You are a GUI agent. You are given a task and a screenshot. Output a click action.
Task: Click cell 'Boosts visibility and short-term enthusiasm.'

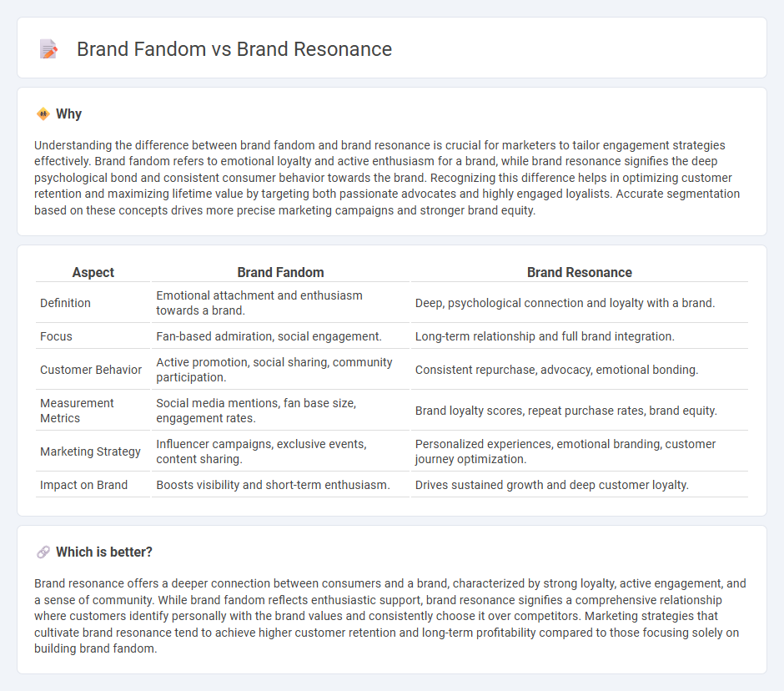tap(280, 485)
